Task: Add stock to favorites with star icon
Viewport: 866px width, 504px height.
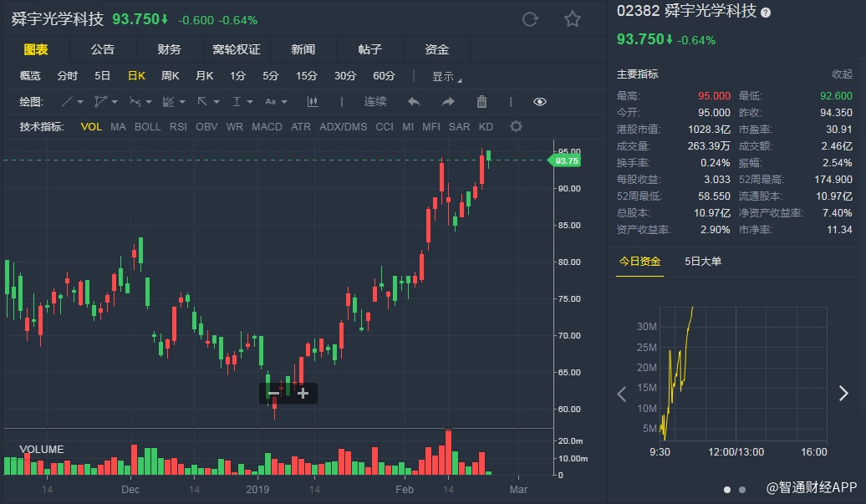Action: point(572,19)
